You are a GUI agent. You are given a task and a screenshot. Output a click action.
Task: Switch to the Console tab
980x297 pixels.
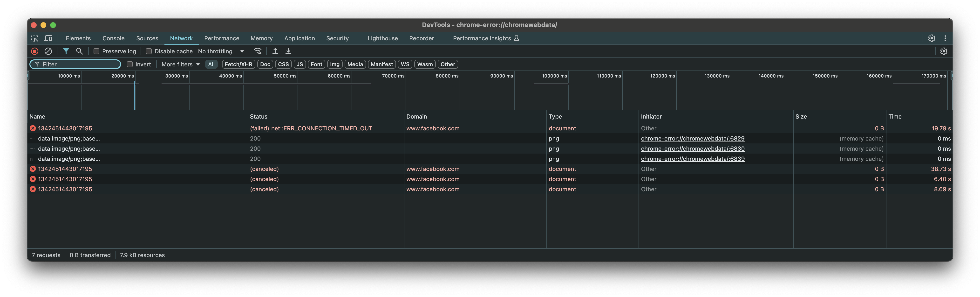pyautogui.click(x=113, y=38)
